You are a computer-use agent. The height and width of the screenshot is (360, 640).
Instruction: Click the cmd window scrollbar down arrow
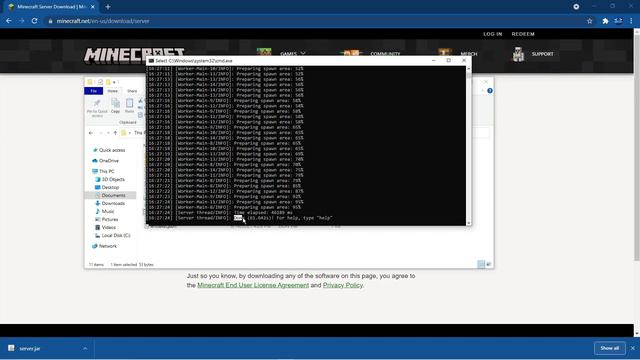pos(469,223)
